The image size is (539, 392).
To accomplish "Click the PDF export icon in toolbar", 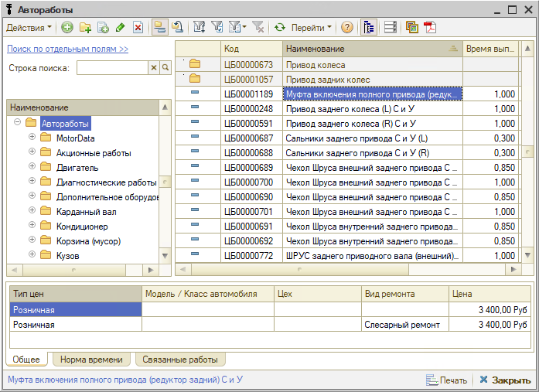I will pos(429,27).
